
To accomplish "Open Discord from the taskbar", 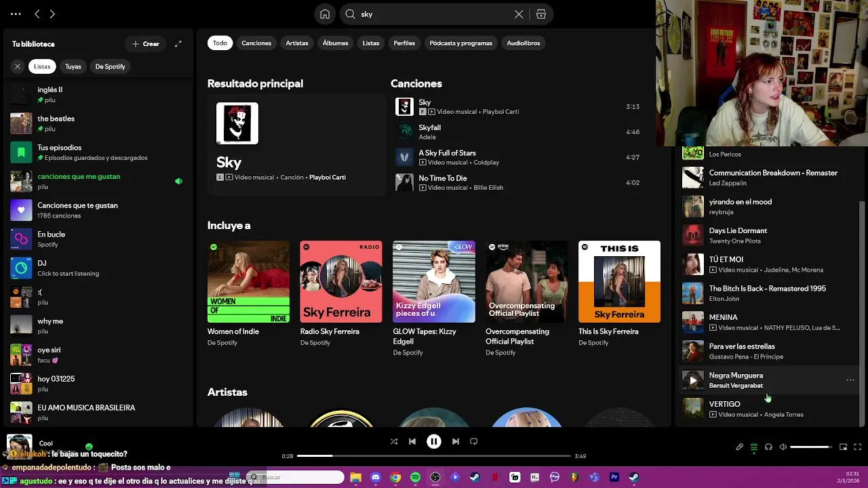I will point(376,477).
